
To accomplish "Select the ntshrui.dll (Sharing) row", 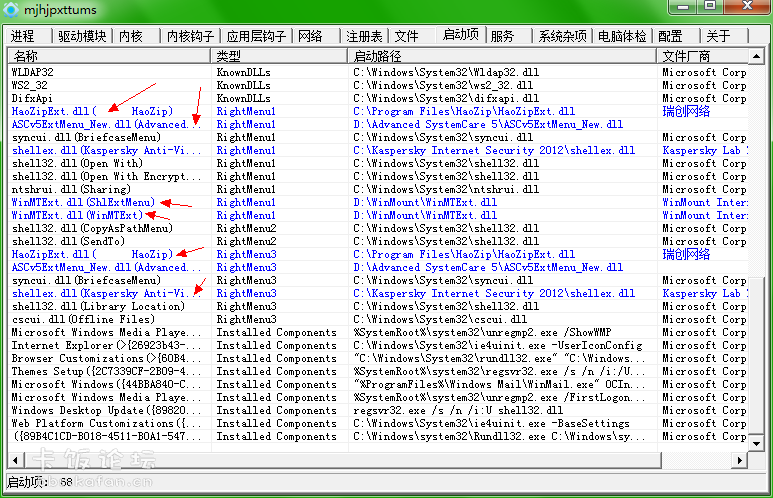I will pyautogui.click(x=378, y=189).
